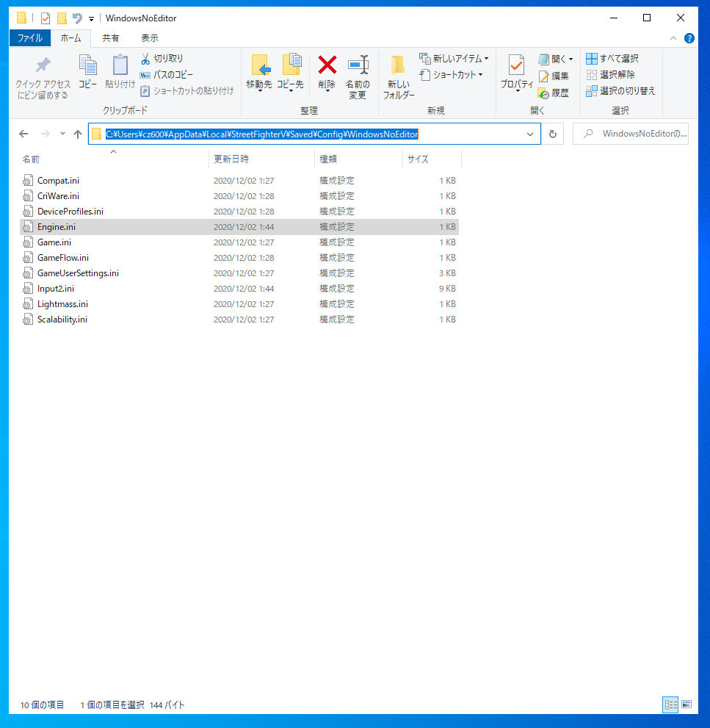Expand the Open (開く) dropdown

click(x=570, y=60)
